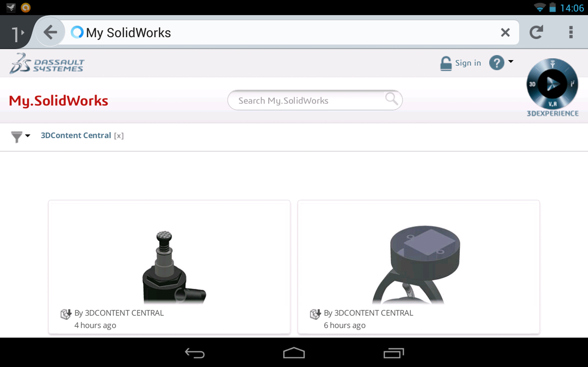Clear the address bar with X
The image size is (588, 367).
click(x=505, y=32)
